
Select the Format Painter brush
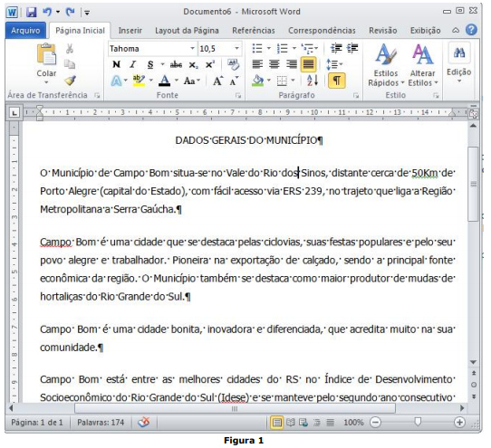(x=70, y=81)
